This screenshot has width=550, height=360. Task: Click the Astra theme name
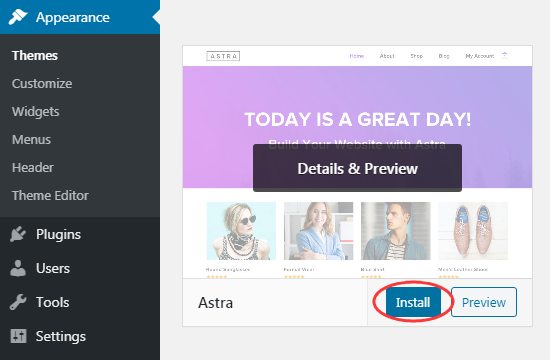[215, 302]
